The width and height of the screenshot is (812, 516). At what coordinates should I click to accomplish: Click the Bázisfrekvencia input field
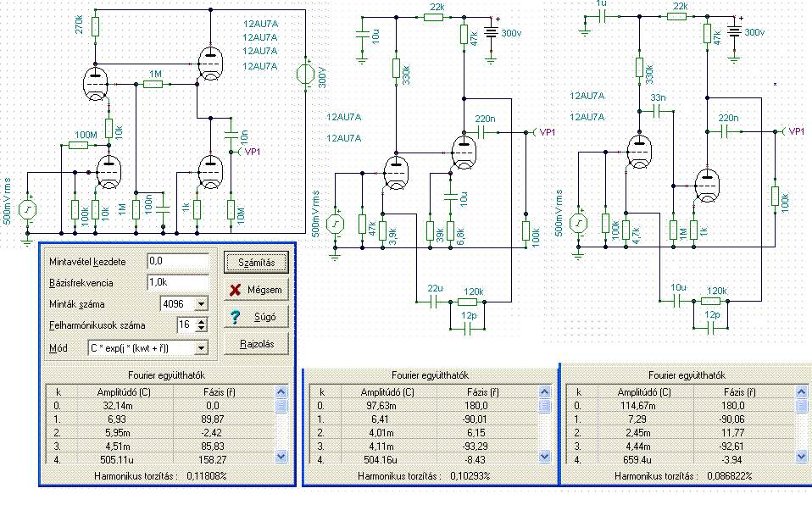click(x=178, y=283)
